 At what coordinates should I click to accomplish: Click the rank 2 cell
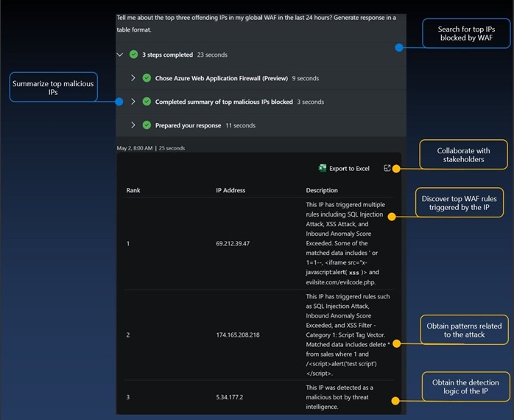click(128, 335)
